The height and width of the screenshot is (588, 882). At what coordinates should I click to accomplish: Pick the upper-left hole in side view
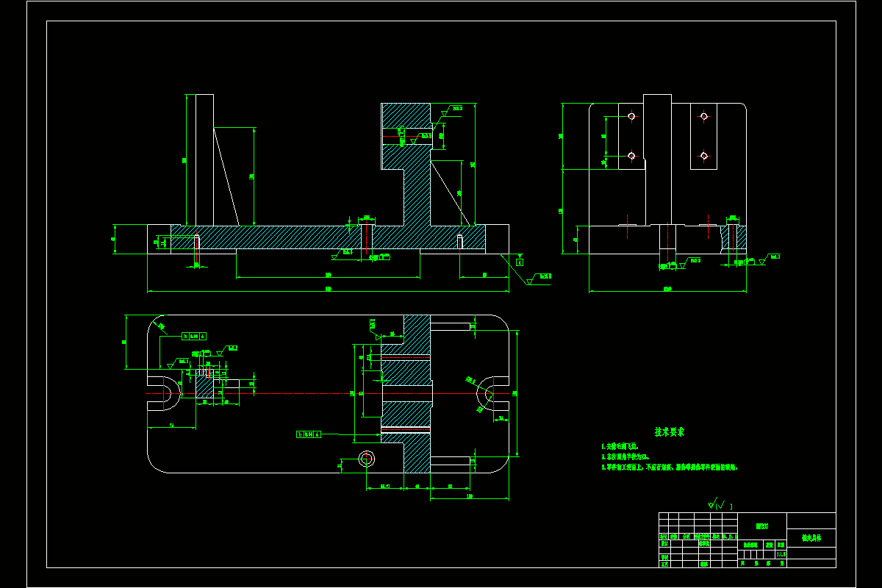click(x=631, y=115)
